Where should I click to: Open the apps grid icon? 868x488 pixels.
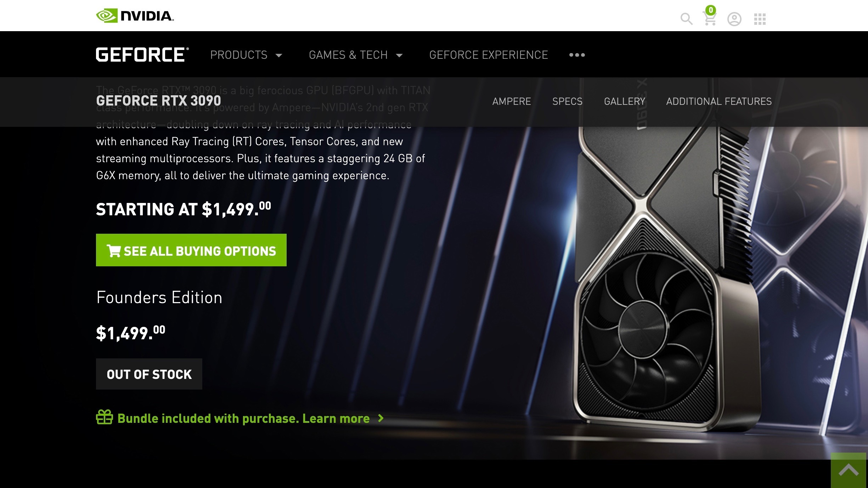[x=760, y=19]
